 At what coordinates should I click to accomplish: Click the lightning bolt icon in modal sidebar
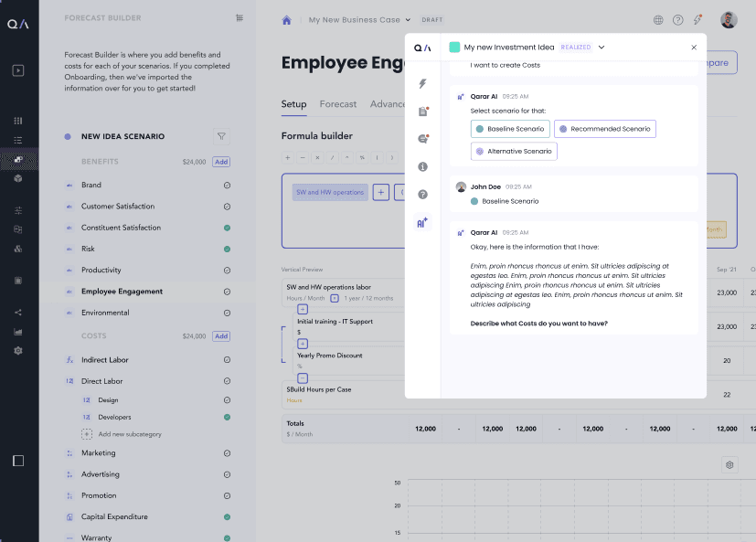(x=422, y=83)
